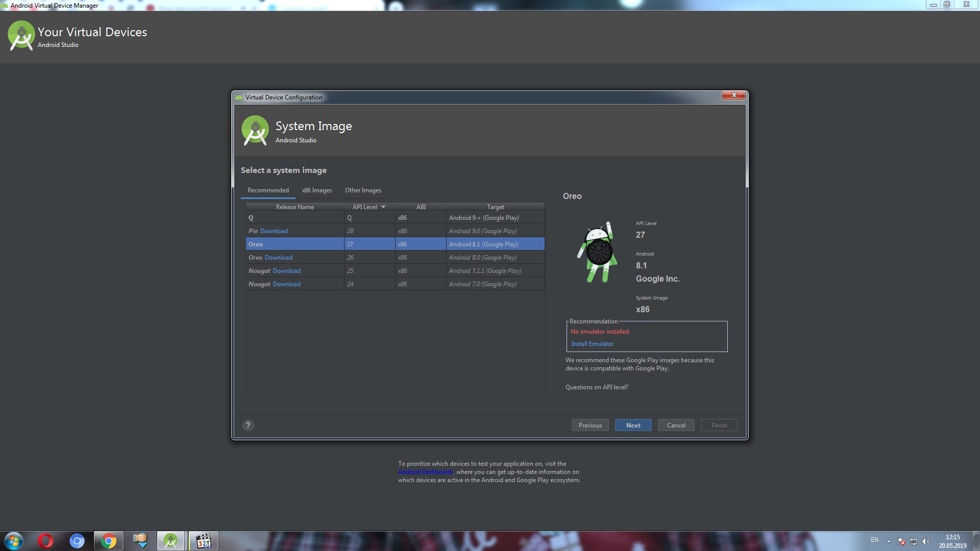Click the Android 8.1 (Google Play) target cell
The width and height of the screenshot is (980, 551).
[495, 244]
